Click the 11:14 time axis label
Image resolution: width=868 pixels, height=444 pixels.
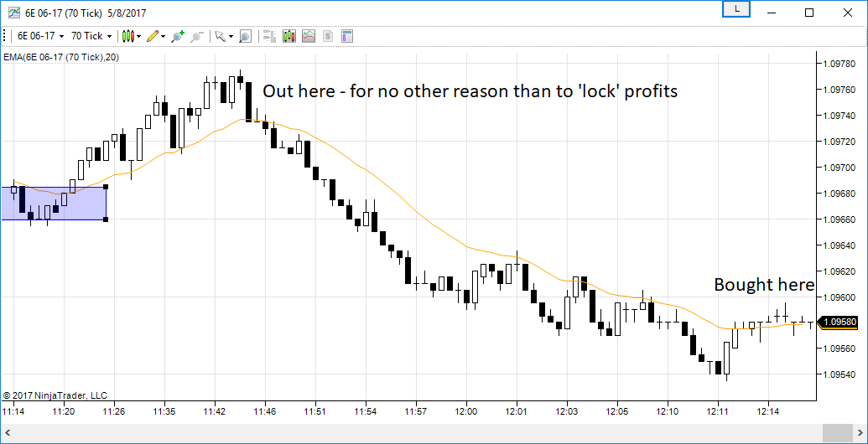click(13, 411)
